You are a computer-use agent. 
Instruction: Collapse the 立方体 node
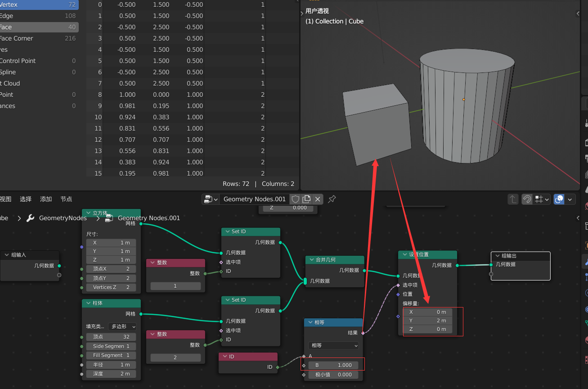point(88,213)
